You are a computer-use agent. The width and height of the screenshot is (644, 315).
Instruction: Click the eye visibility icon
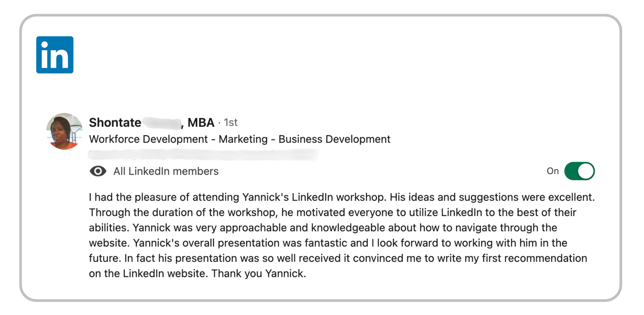(98, 171)
